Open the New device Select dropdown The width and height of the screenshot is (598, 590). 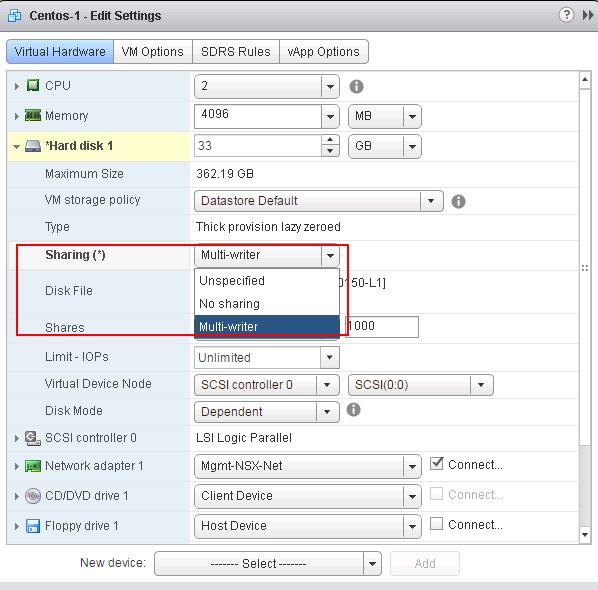coord(268,563)
